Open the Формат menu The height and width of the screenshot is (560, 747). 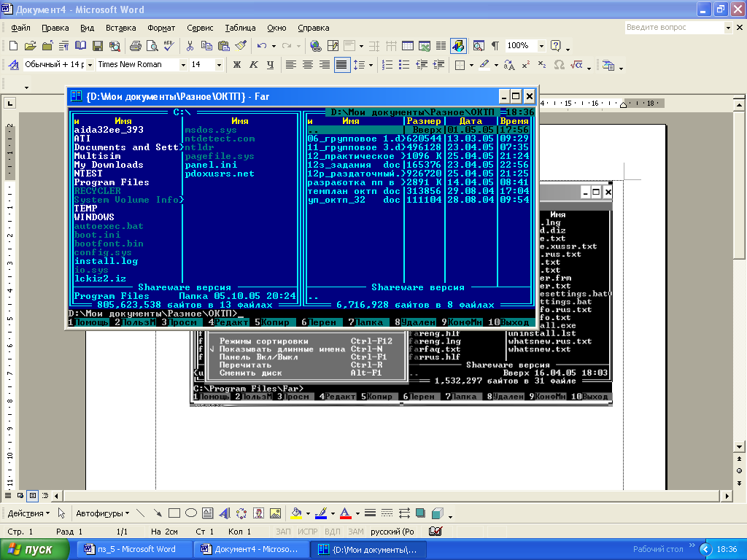click(161, 28)
